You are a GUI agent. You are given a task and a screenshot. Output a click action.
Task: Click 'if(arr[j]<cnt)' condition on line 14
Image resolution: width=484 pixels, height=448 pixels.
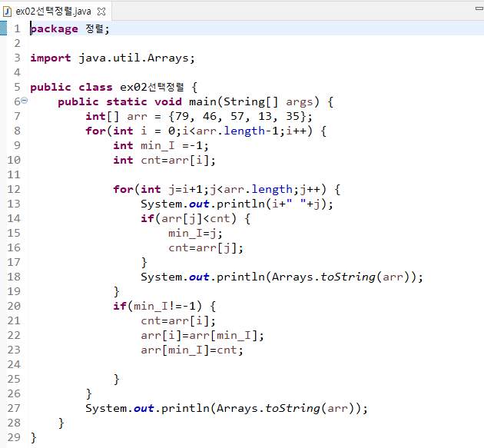tap(188, 218)
